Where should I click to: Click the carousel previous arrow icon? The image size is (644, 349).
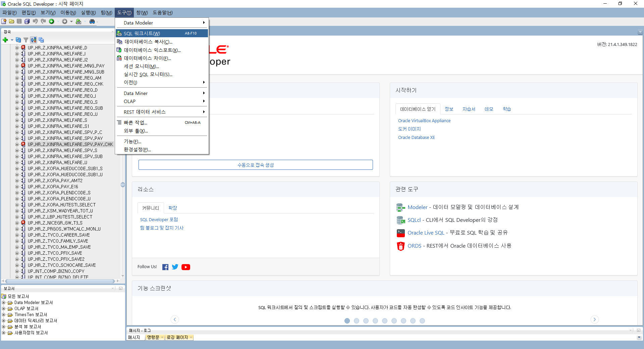pos(175,319)
